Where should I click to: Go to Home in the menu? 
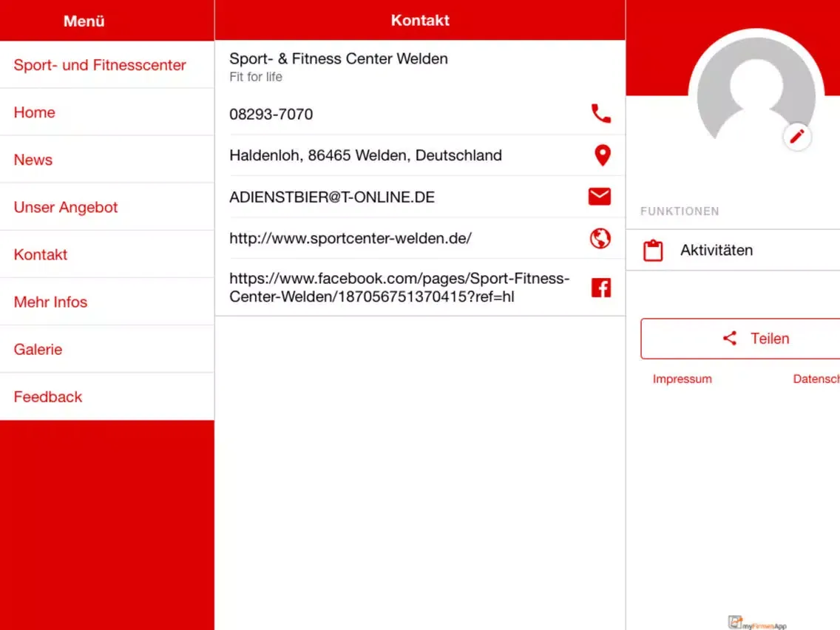coord(107,112)
